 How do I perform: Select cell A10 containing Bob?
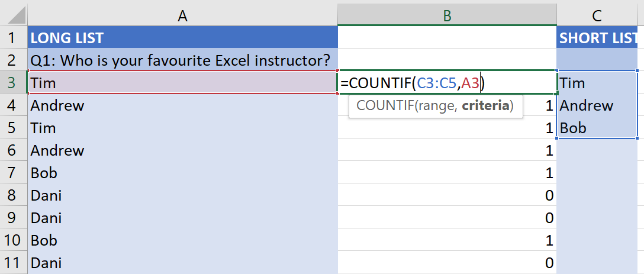182,240
